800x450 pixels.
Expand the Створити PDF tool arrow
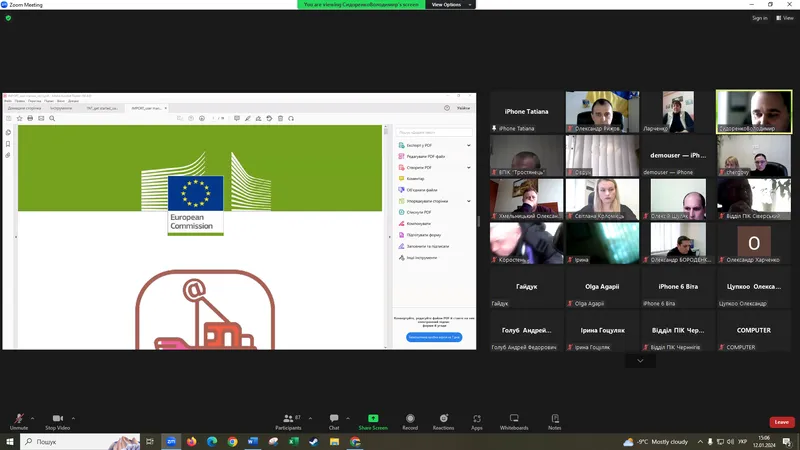pyautogui.click(x=468, y=167)
